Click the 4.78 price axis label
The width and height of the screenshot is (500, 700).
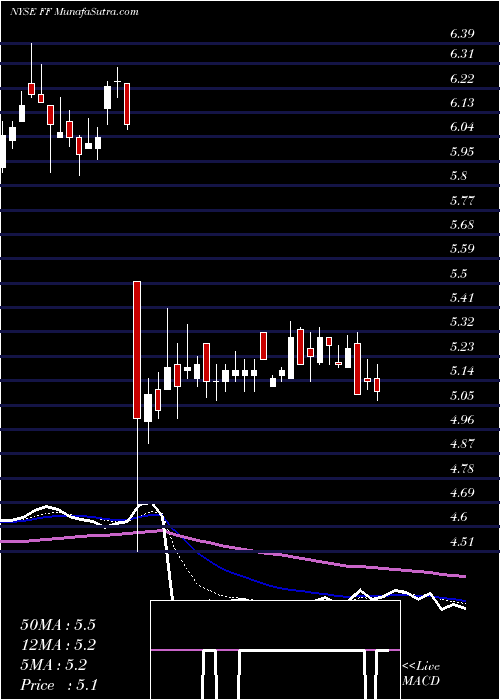tap(462, 468)
